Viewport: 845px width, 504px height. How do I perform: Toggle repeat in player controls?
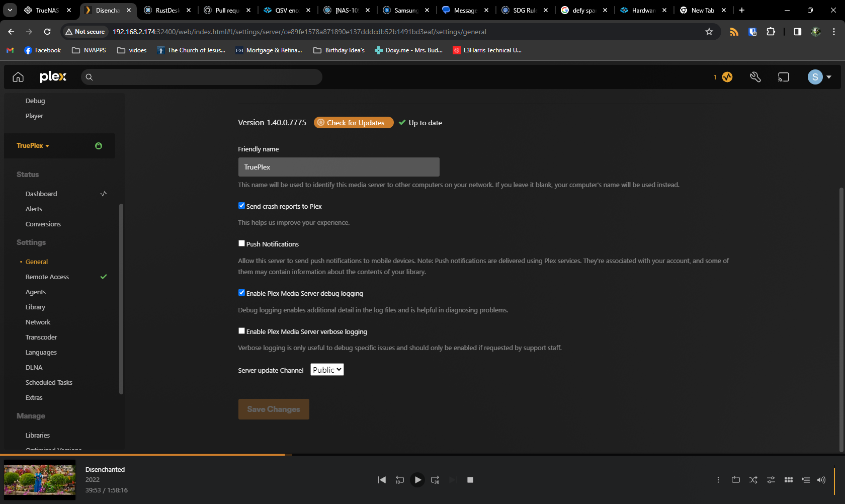(736, 480)
